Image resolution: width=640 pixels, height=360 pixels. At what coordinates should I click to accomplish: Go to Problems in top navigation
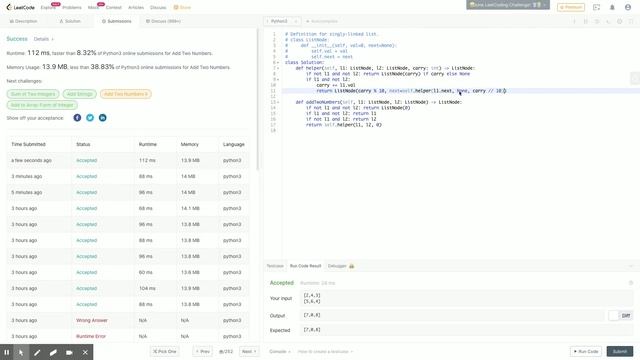(x=72, y=7)
